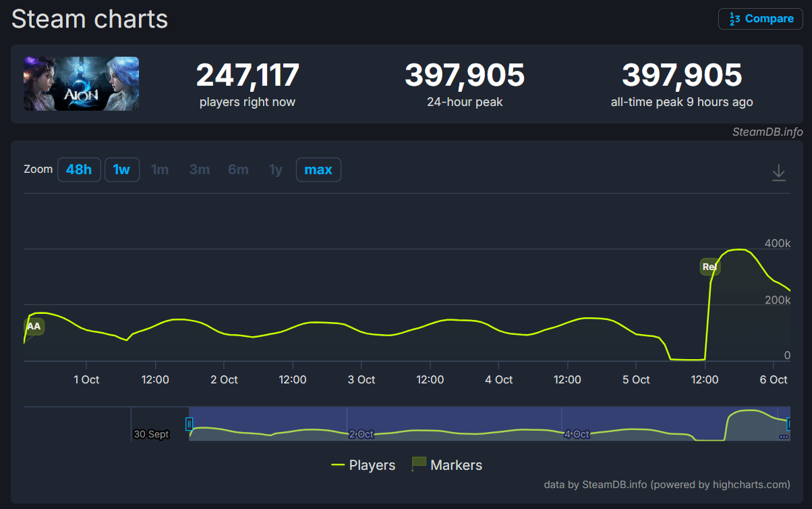
Task: Click the 3 Oct x-axis label
Action: coord(361,380)
